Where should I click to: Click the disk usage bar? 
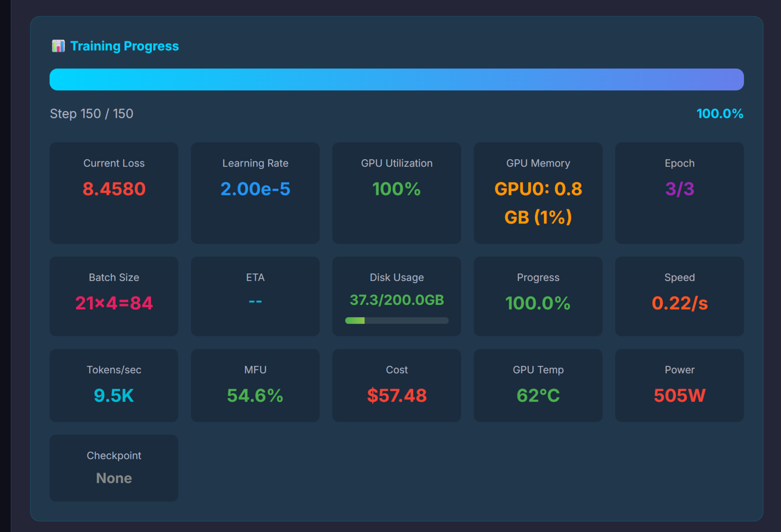(397, 320)
